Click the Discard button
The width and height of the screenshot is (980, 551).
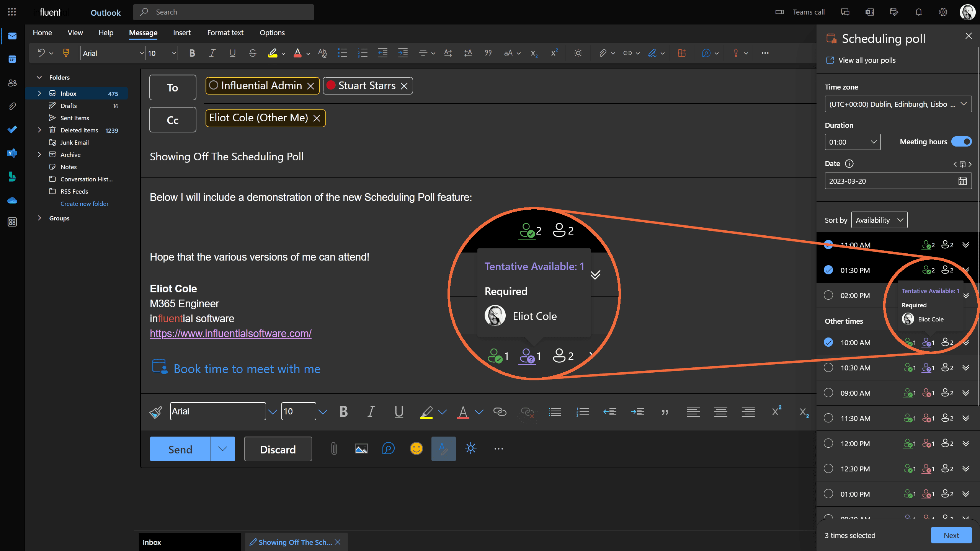click(x=278, y=449)
